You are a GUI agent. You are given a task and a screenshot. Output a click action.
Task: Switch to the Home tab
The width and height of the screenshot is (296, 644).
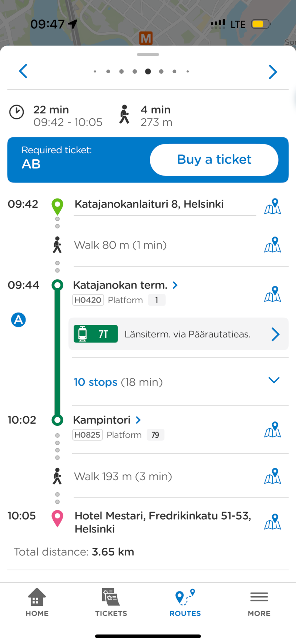tap(37, 603)
